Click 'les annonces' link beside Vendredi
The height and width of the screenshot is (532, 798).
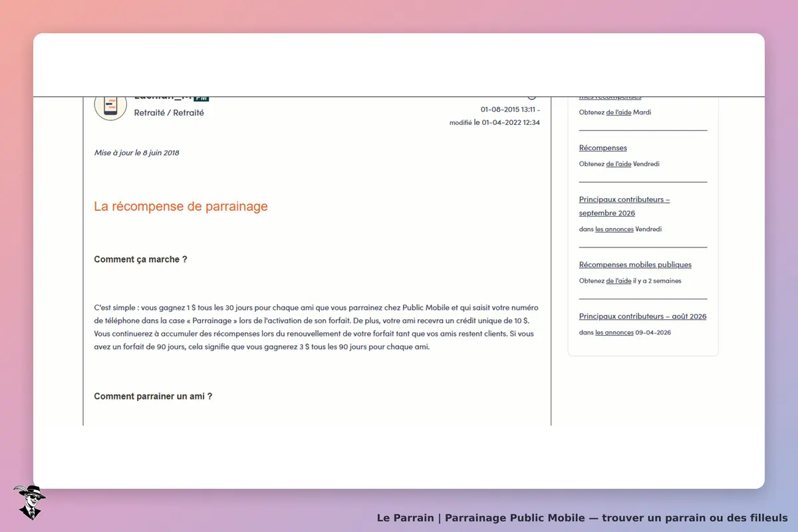(614, 229)
